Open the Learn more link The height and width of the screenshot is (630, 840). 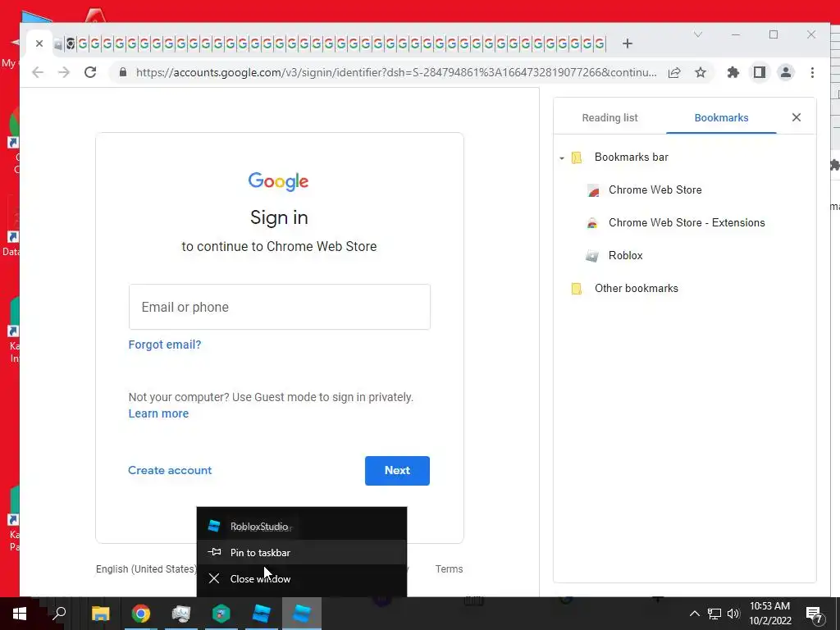pyautogui.click(x=158, y=413)
